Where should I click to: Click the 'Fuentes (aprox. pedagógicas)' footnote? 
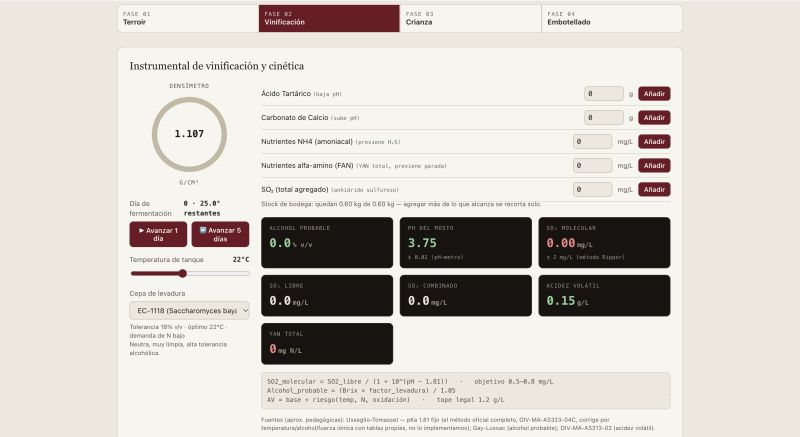[458, 424]
